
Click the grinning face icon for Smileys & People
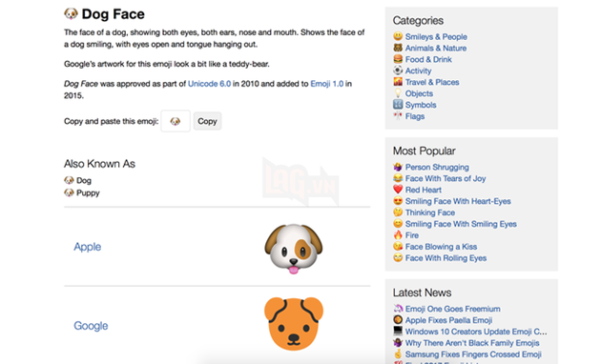(398, 36)
